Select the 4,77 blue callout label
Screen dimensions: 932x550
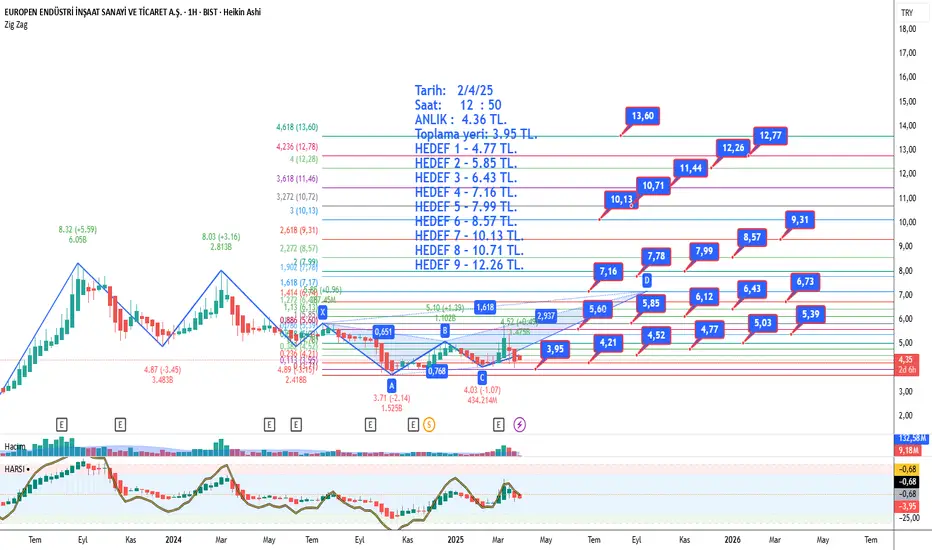click(x=709, y=329)
